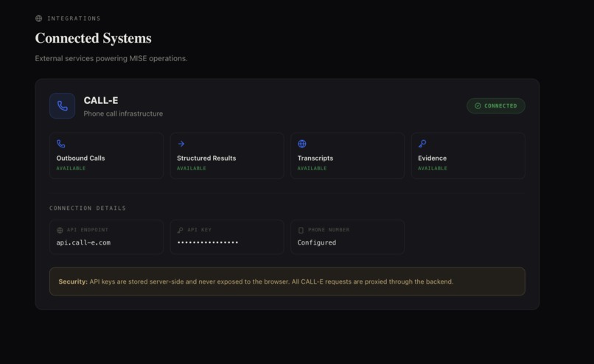Open the Evidence card

click(468, 155)
